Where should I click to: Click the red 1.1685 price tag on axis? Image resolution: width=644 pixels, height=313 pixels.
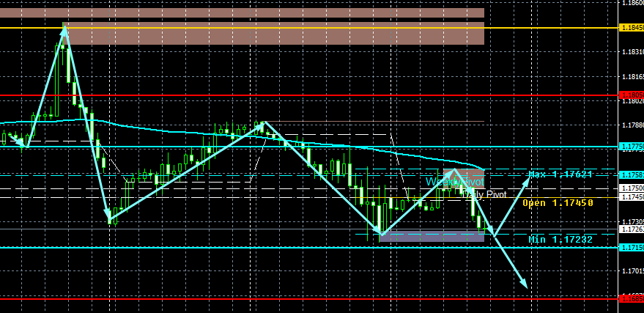(x=631, y=299)
